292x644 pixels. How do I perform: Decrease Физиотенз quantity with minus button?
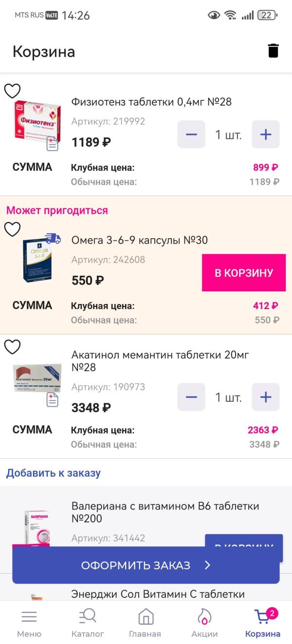(191, 134)
